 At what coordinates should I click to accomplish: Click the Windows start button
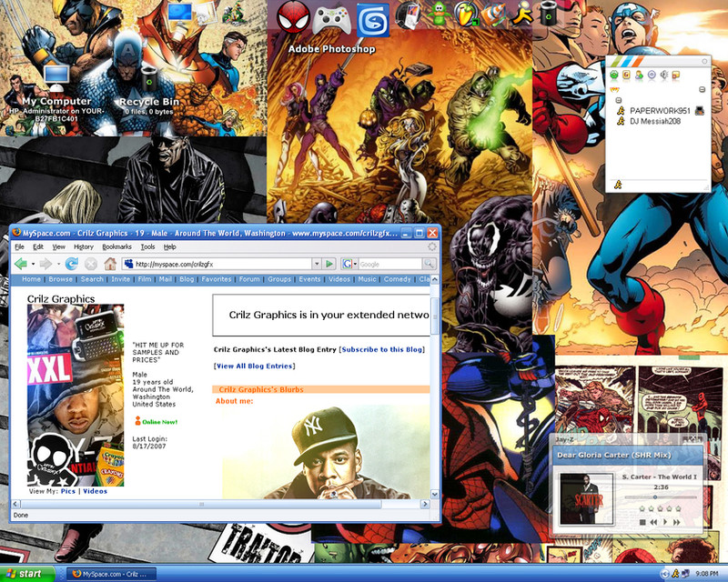(x=27, y=574)
